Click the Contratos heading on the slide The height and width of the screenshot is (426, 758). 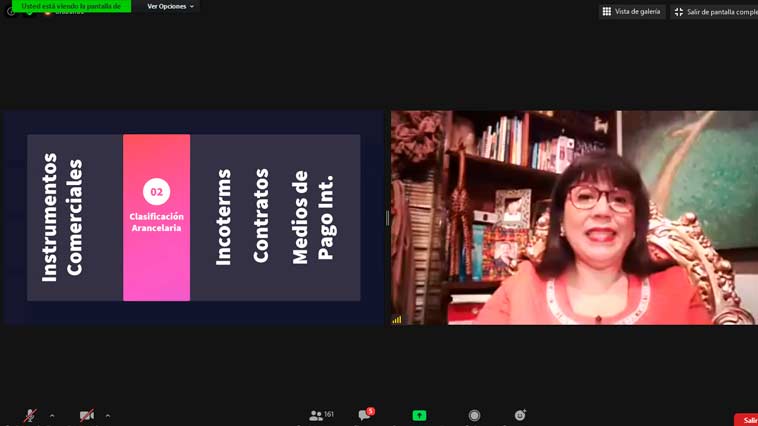(261, 216)
